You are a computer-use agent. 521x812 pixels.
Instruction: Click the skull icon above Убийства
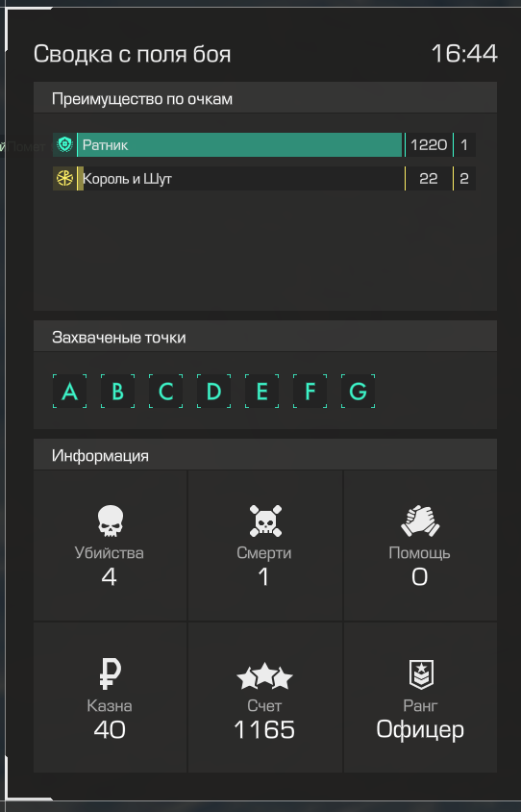pos(111,520)
